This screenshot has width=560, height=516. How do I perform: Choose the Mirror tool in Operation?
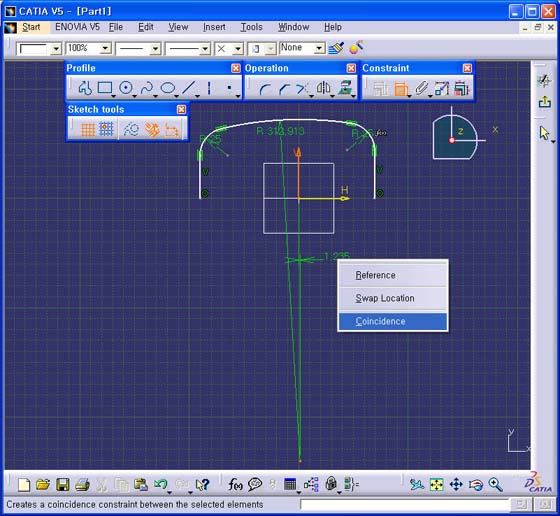(323, 88)
